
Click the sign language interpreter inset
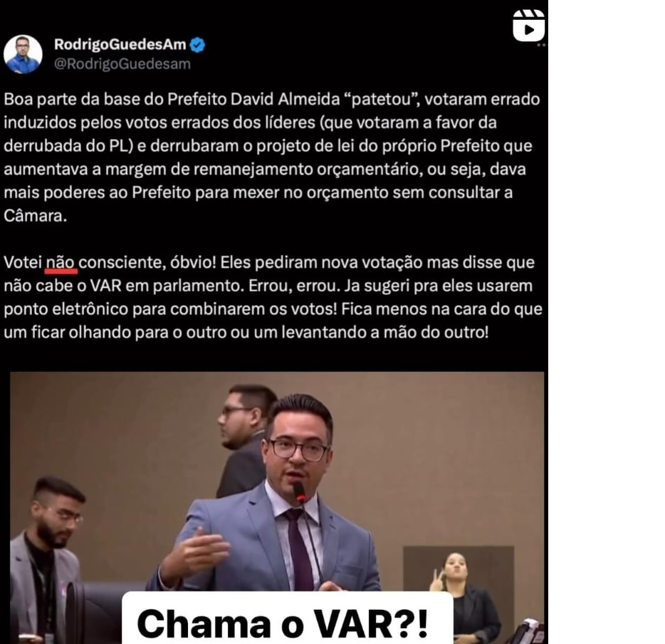click(459, 594)
